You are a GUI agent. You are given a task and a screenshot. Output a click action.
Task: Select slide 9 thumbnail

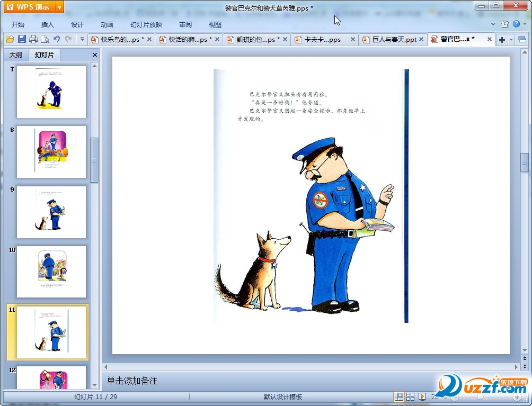[51, 212]
